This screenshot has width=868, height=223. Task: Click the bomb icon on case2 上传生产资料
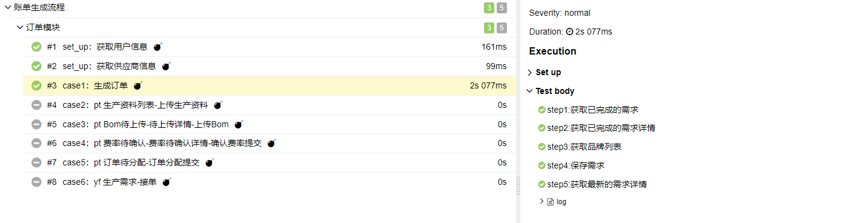[219, 105]
